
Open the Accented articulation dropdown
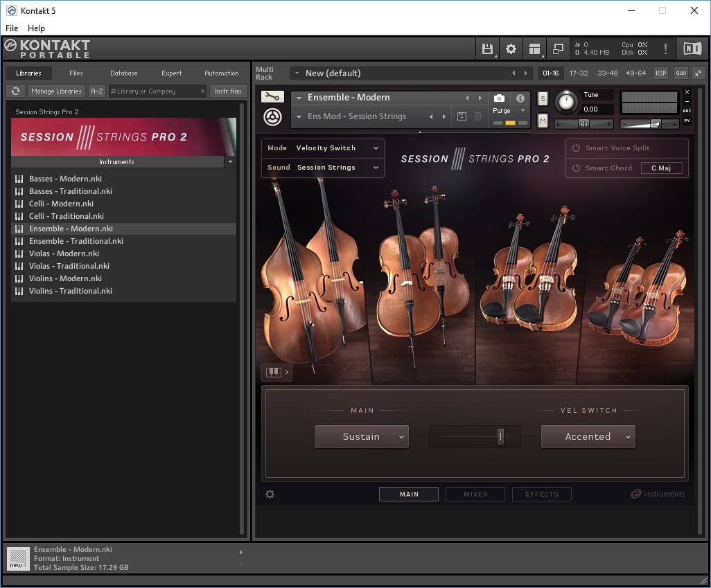tap(588, 436)
